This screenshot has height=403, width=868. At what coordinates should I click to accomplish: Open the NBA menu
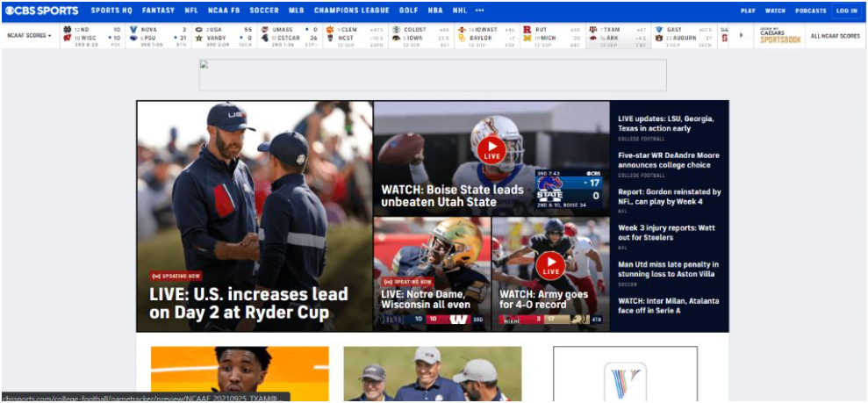(435, 11)
